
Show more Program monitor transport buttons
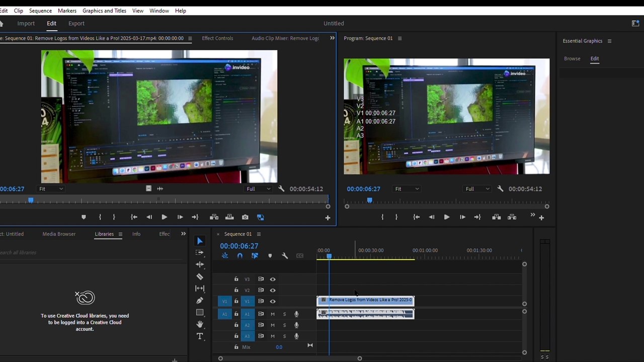point(532,215)
